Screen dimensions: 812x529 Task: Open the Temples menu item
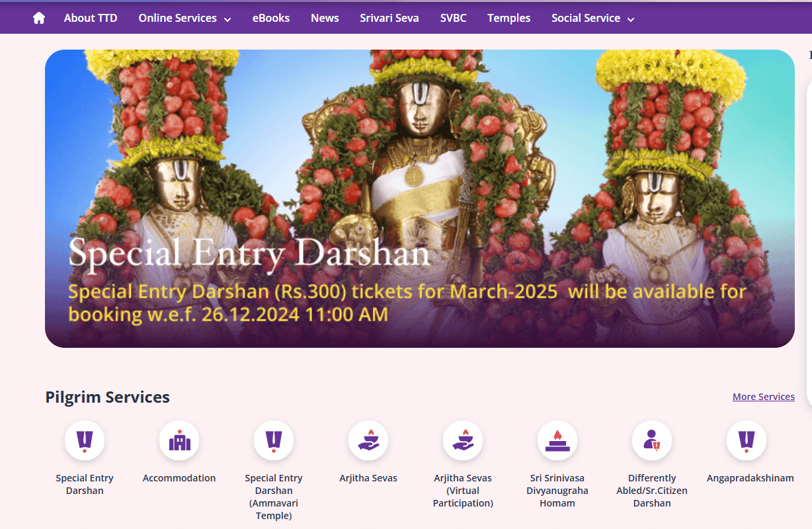pyautogui.click(x=508, y=19)
